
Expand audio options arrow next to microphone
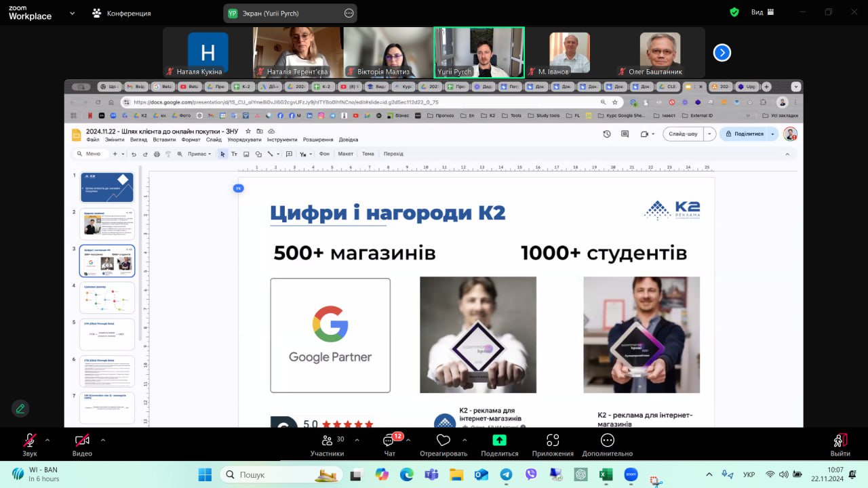click(x=47, y=440)
